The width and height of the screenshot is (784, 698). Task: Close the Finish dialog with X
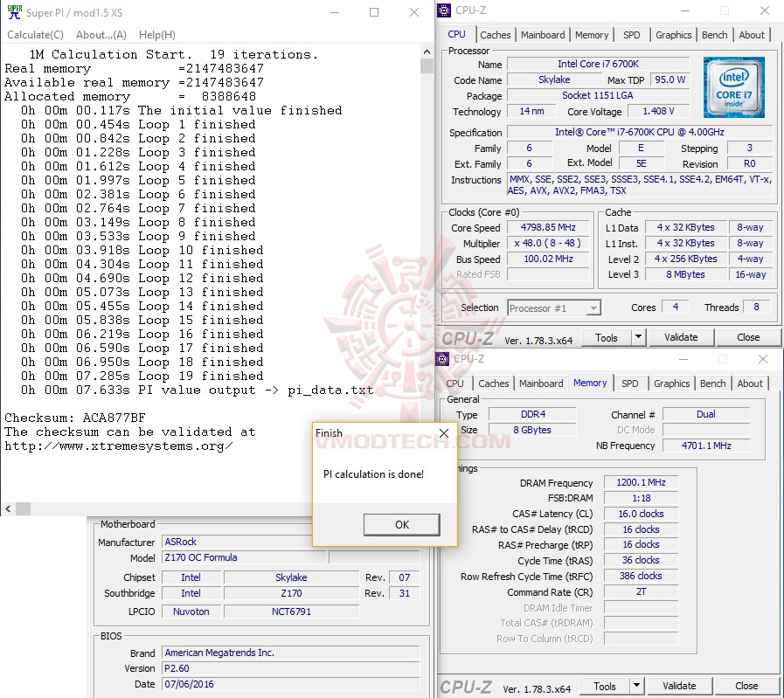443,433
